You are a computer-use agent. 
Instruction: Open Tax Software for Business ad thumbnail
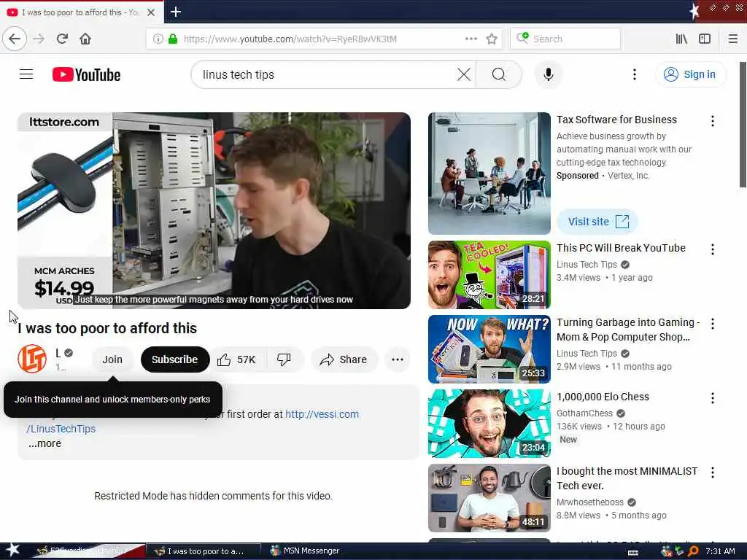click(489, 174)
